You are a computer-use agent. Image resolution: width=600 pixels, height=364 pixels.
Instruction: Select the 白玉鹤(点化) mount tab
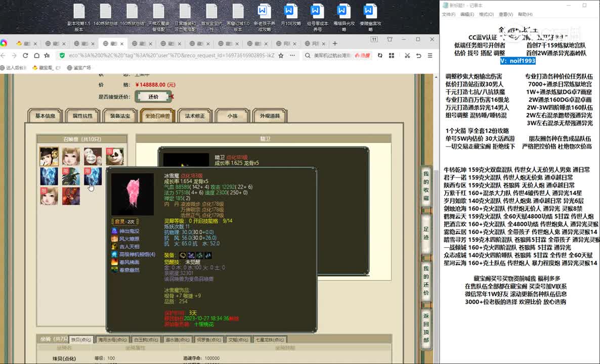[x=146, y=340]
